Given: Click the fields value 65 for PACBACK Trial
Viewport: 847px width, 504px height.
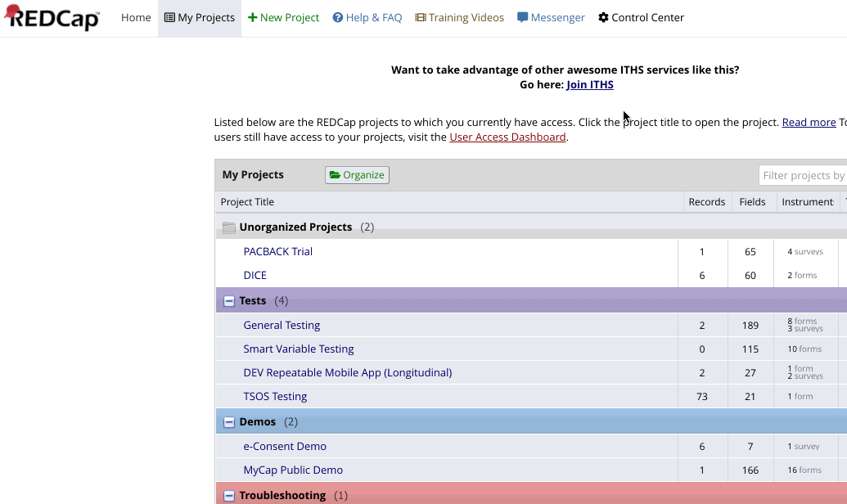Looking at the screenshot, I should point(750,251).
